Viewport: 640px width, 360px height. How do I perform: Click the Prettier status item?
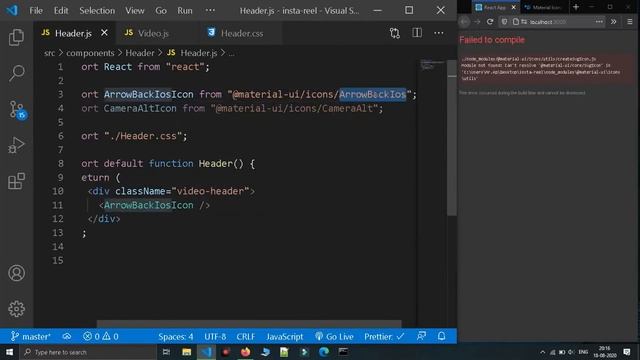pos(384,336)
